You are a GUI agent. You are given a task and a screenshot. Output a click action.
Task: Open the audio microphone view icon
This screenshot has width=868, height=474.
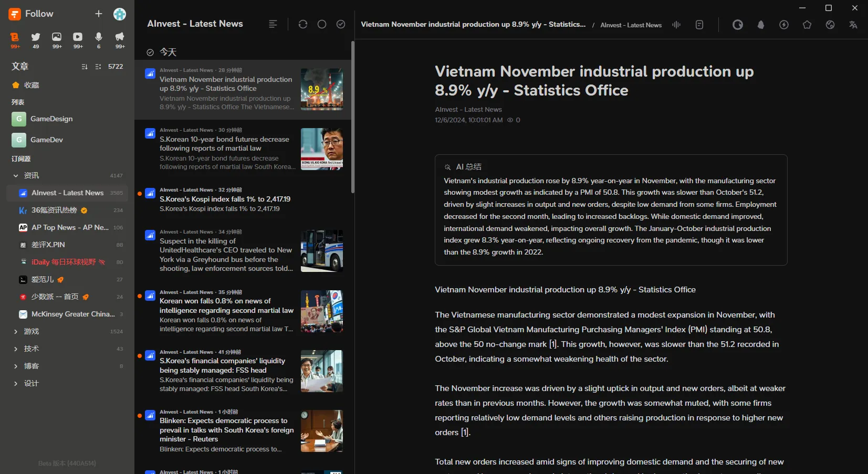pos(99,37)
